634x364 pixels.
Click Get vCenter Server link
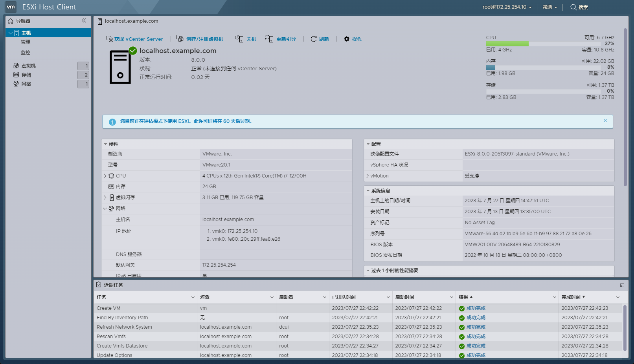(x=138, y=39)
